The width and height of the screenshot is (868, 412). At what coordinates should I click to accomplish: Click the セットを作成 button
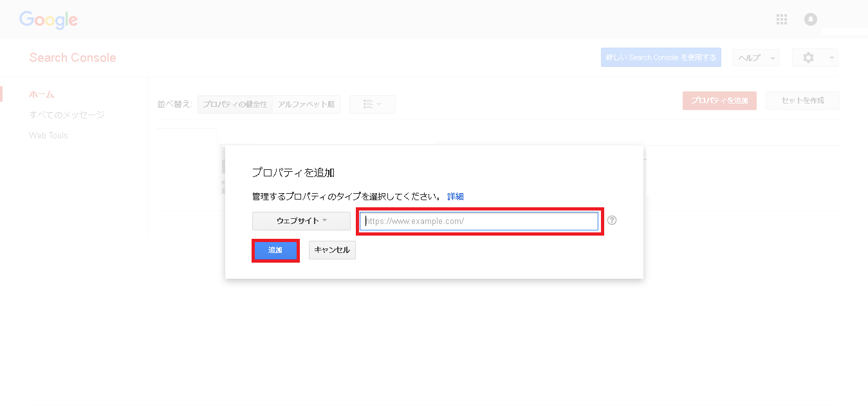point(802,100)
